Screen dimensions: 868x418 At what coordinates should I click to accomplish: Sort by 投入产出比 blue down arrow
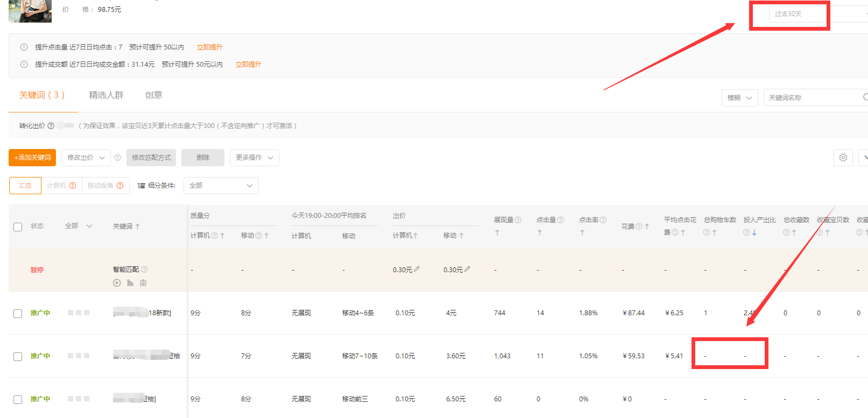754,232
